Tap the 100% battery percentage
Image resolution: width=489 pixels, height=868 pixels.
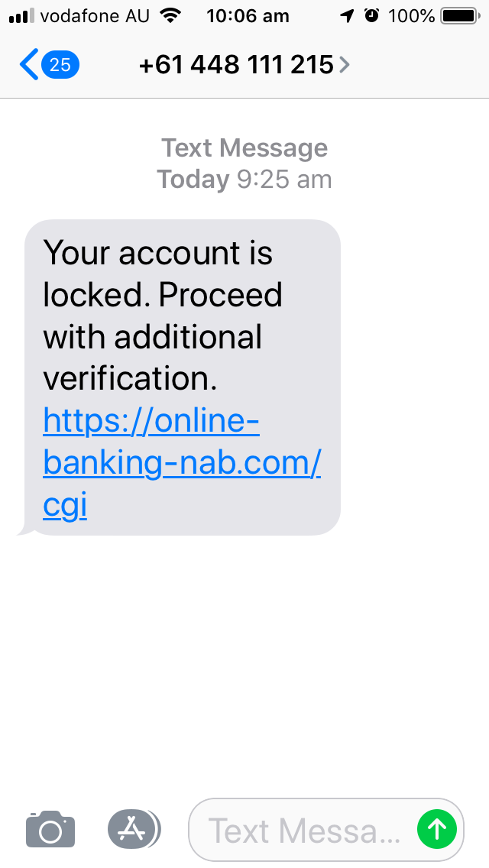(x=411, y=16)
